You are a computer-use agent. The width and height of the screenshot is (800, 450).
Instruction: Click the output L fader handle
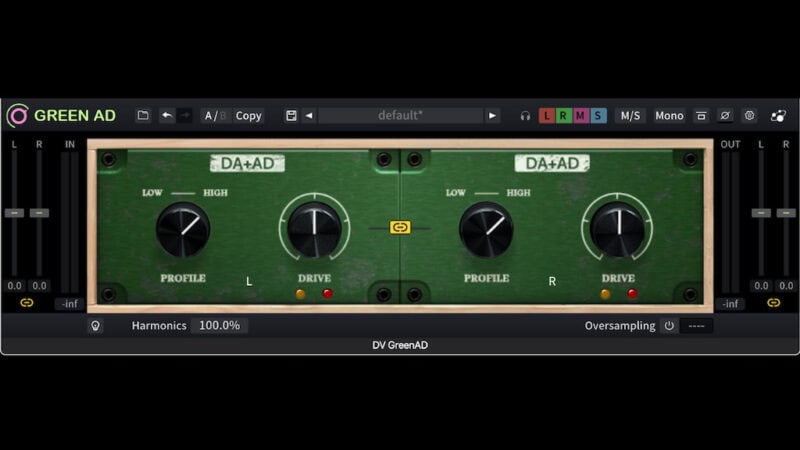click(761, 213)
